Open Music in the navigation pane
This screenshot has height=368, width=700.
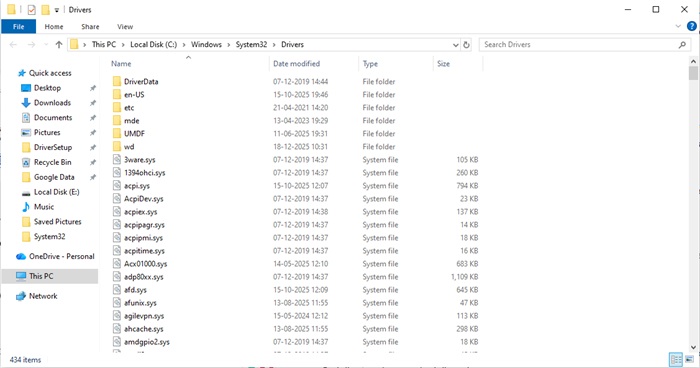[44, 207]
